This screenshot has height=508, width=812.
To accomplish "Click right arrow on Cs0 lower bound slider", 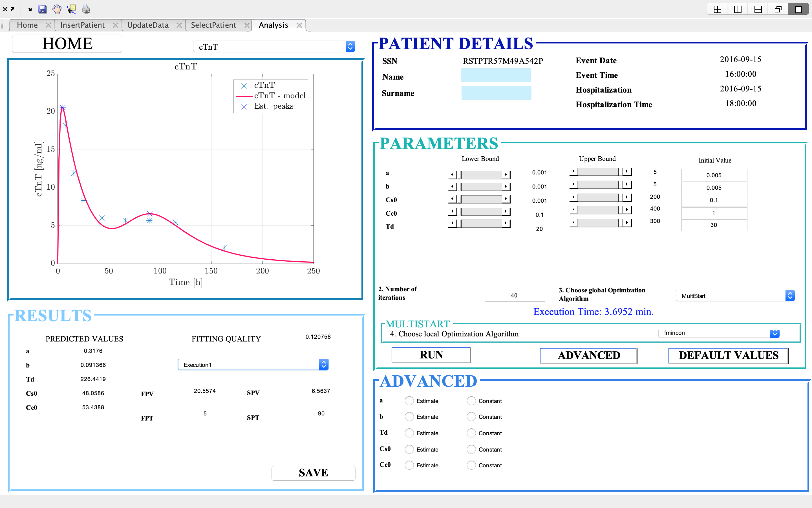I will [506, 199].
